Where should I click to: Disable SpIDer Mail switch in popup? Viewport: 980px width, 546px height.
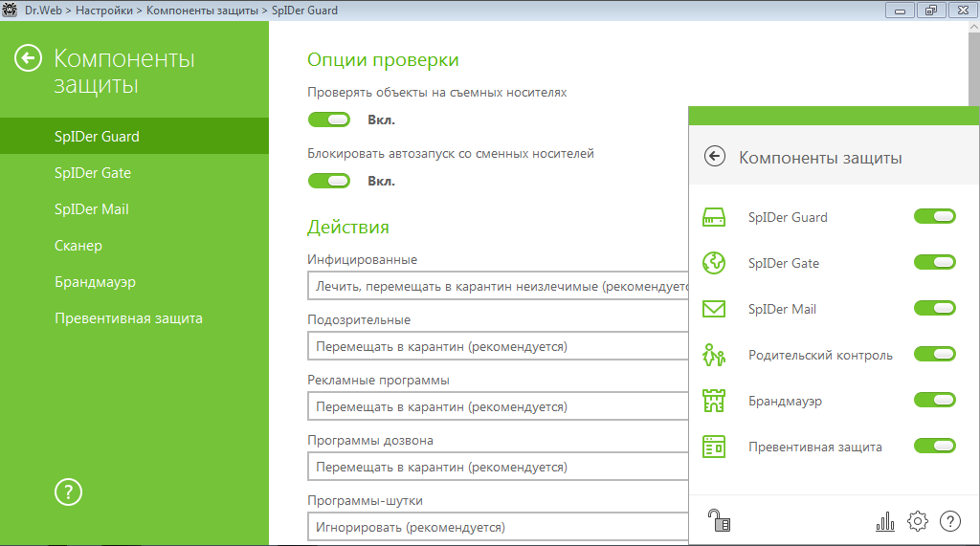point(935,308)
